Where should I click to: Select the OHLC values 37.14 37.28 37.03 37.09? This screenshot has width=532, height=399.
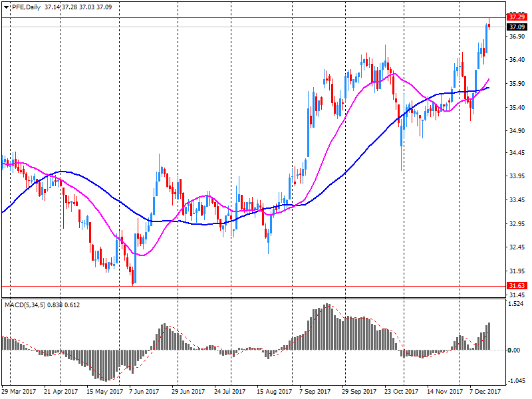coord(78,7)
